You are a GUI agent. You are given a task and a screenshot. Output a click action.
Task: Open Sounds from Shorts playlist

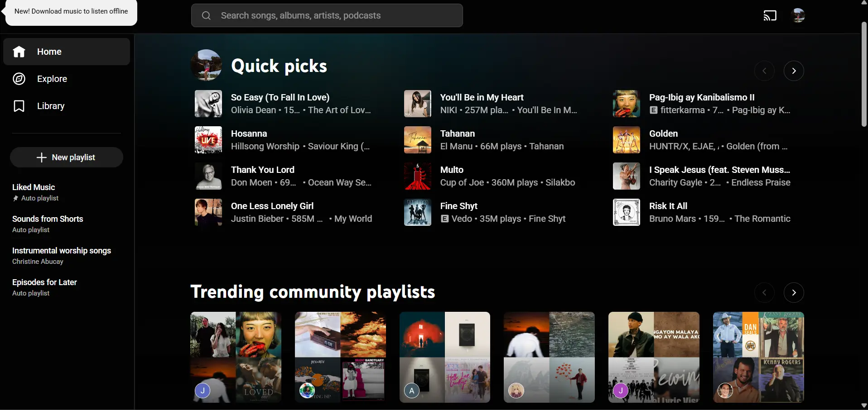67,224
